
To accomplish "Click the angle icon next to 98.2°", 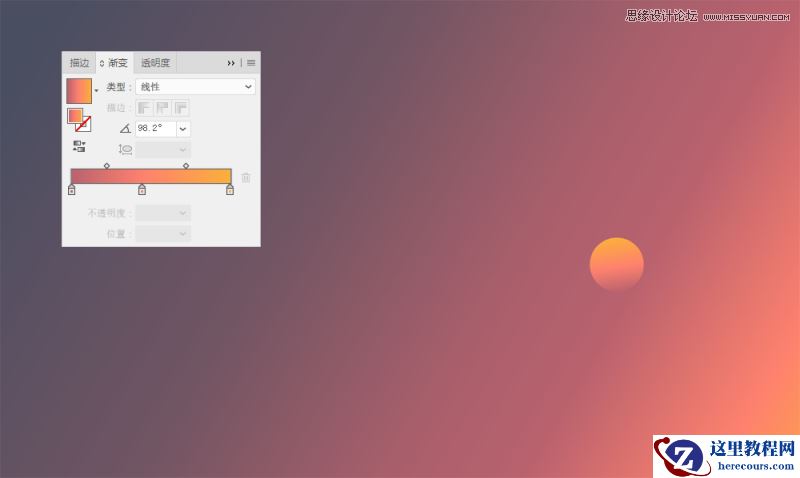I will (x=125, y=129).
